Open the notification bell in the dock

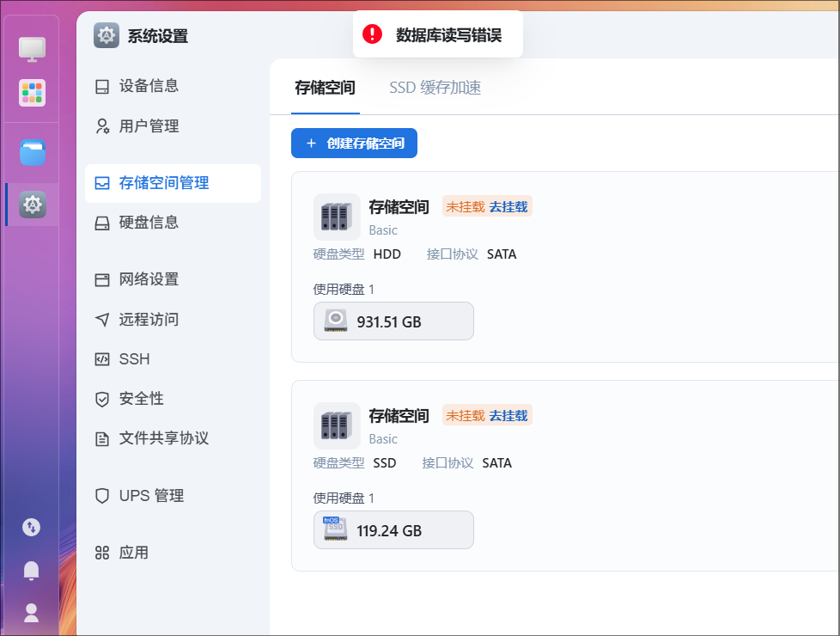pos(31,571)
